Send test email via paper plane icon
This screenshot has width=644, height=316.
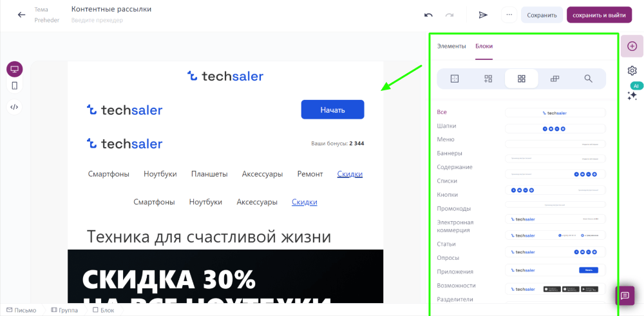click(483, 15)
